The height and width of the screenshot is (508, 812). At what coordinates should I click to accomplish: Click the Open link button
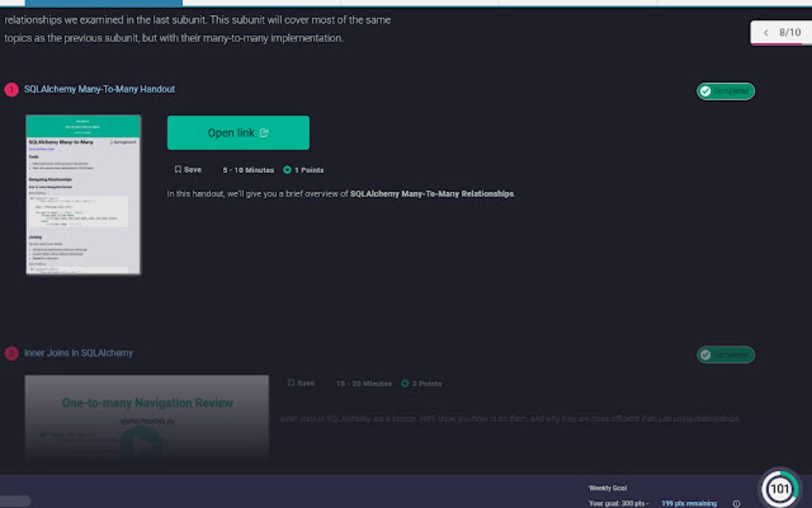(238, 132)
